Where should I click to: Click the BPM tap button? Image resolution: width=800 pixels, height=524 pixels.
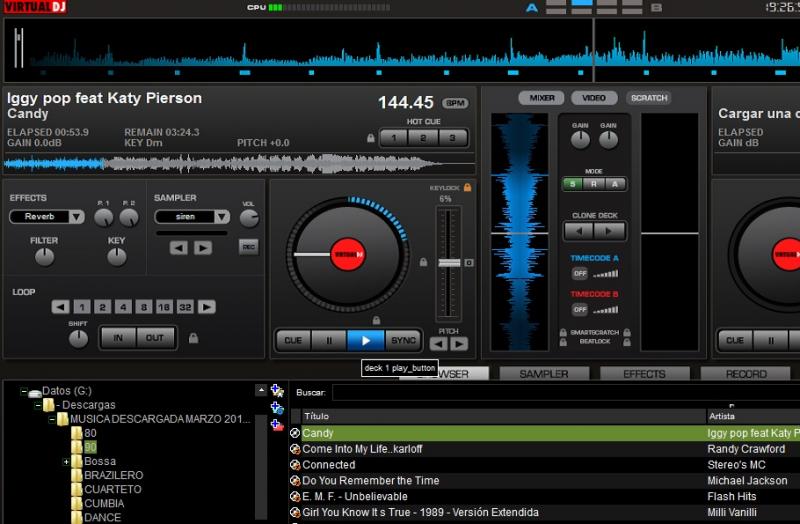pos(455,103)
